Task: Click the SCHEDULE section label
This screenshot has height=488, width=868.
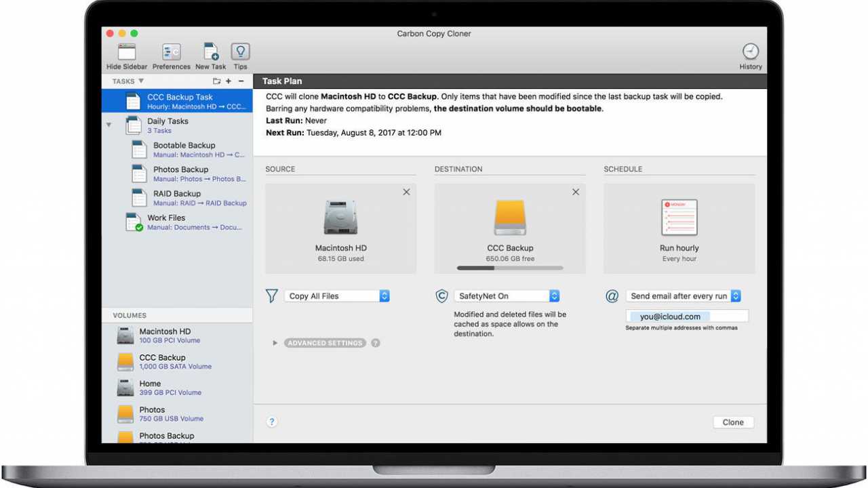Action: 623,169
